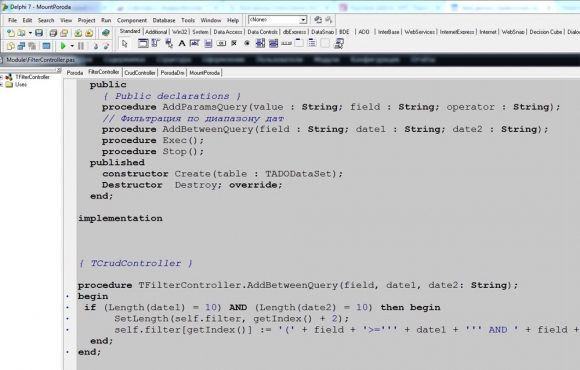
Task: Click the Pause program icon
Action: tap(81, 46)
